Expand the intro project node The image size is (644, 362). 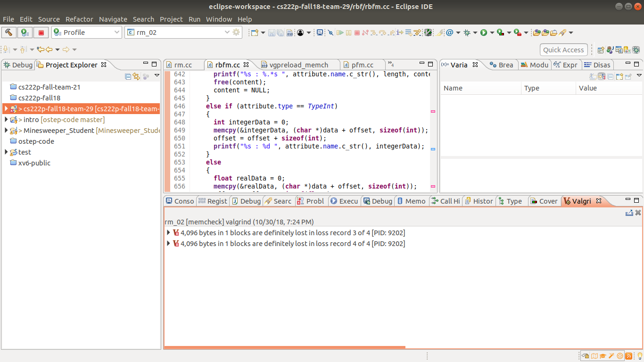(6, 120)
